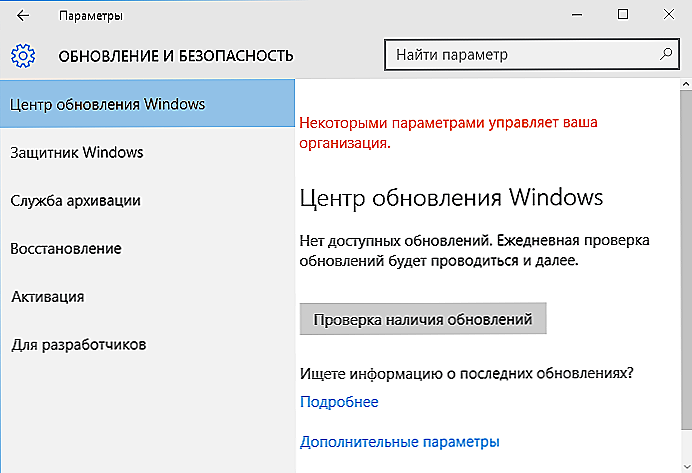Click the ОБНОВЛЕНИЕ И БЕЗОПАСНОСТЬ heading
This screenshot has height=473, width=692.
(176, 56)
